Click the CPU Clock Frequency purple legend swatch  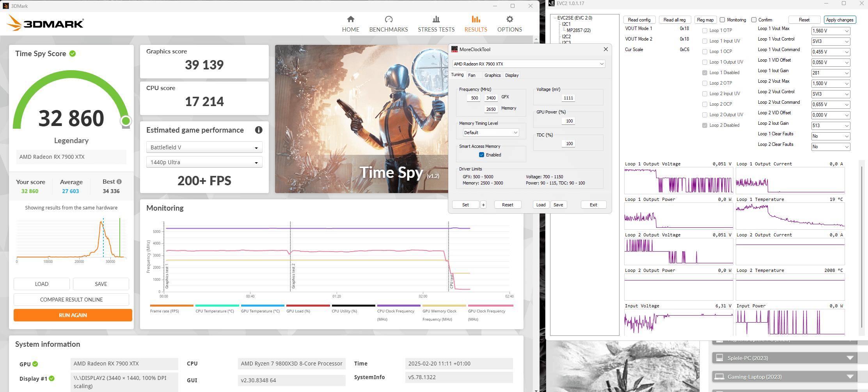(399, 306)
